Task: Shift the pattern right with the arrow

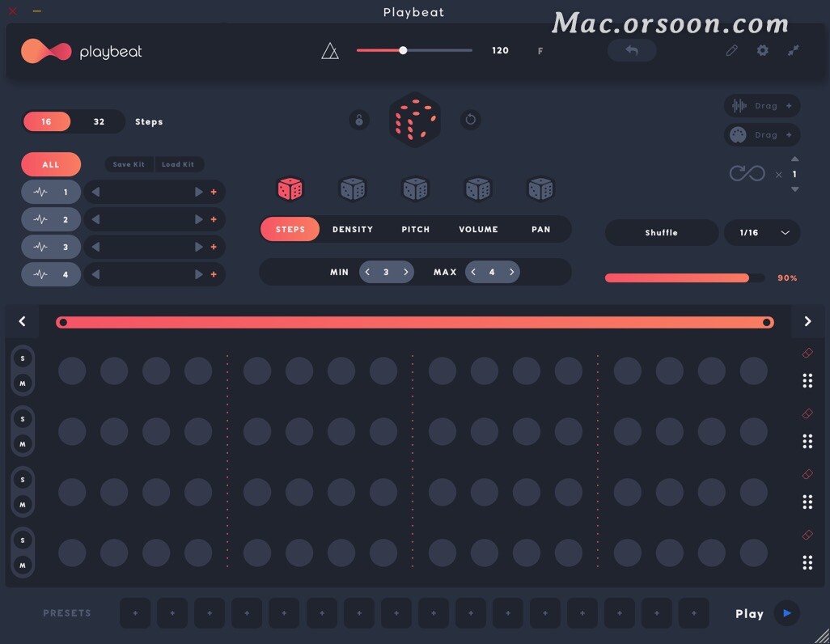Action: 807,321
